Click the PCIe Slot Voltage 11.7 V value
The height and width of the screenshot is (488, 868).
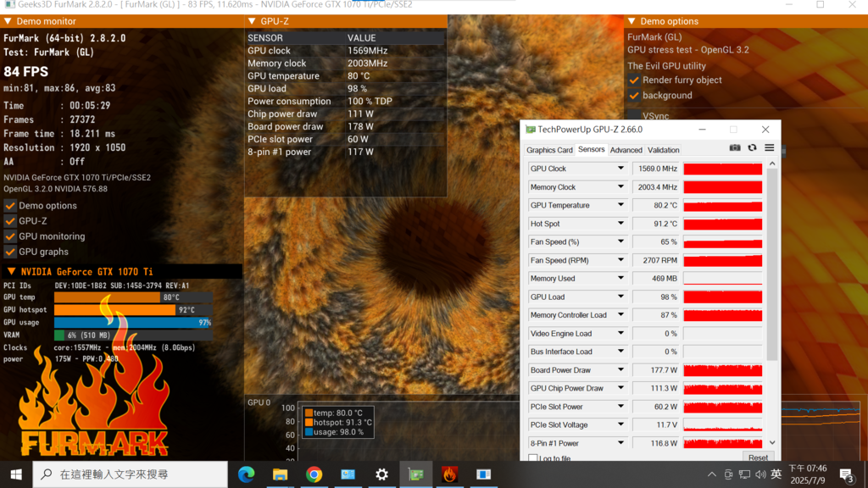coord(656,425)
